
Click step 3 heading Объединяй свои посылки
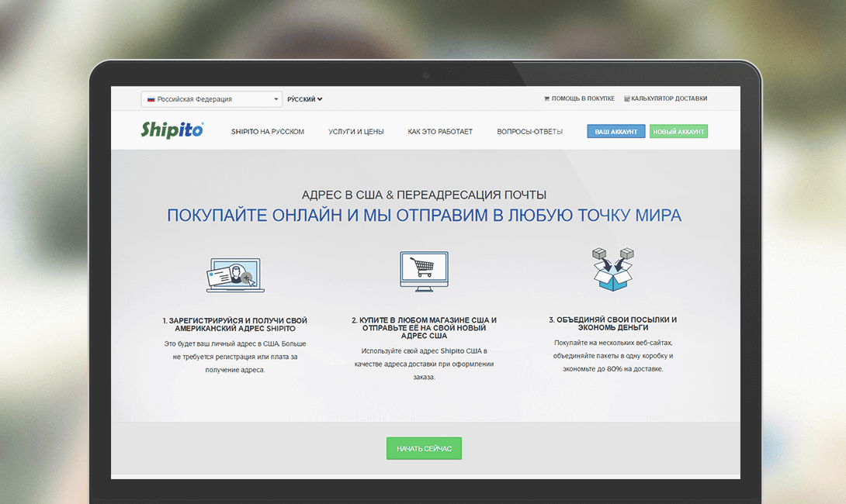pos(613,323)
